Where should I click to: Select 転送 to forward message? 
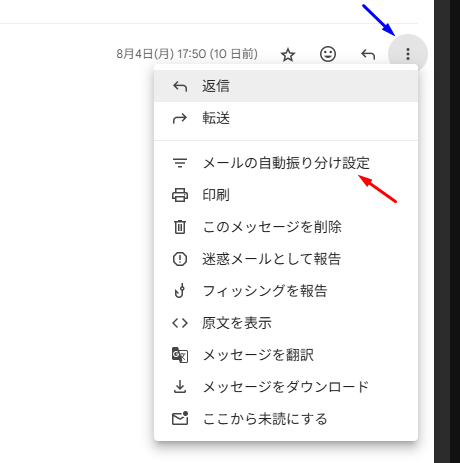(286, 118)
